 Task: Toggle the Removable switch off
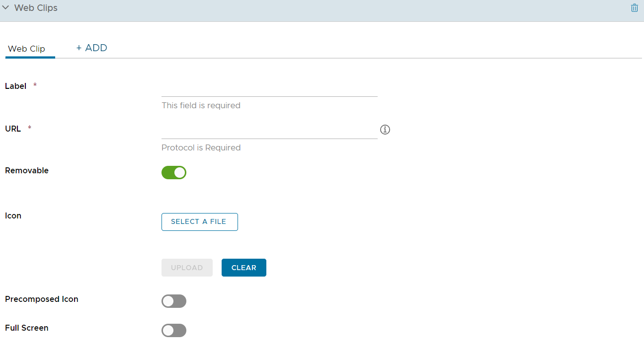174,173
